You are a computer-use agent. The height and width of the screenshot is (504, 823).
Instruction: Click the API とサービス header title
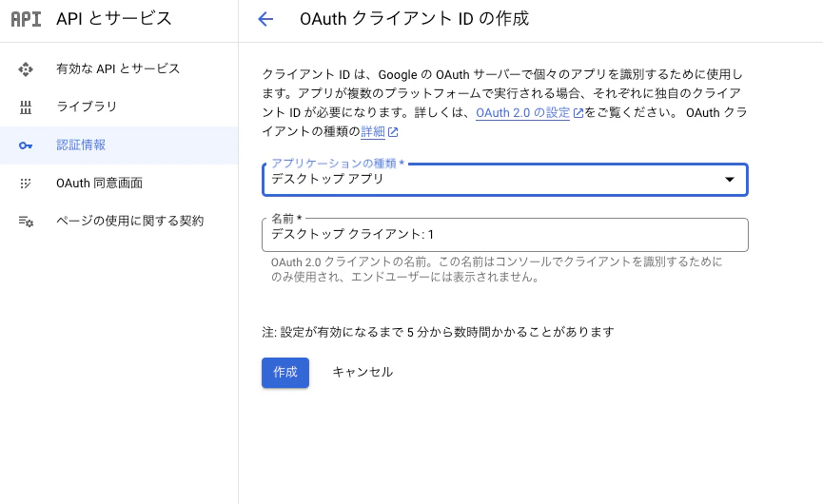click(x=114, y=19)
